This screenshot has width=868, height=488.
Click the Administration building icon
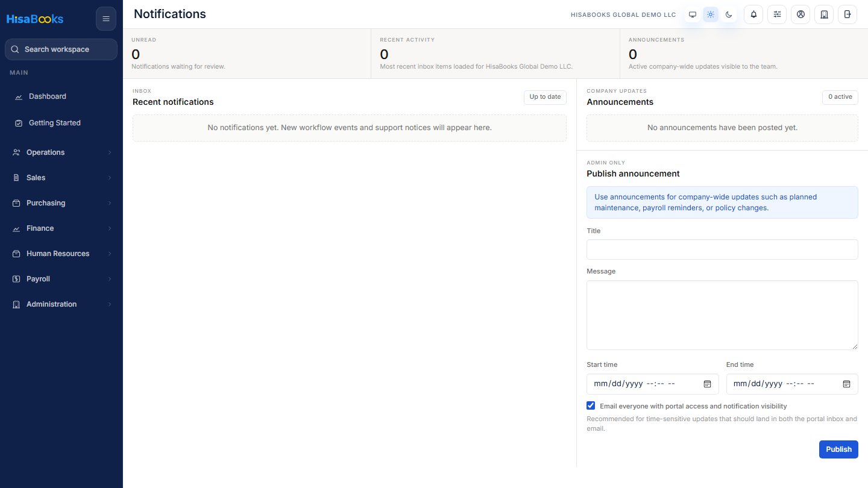(x=16, y=304)
